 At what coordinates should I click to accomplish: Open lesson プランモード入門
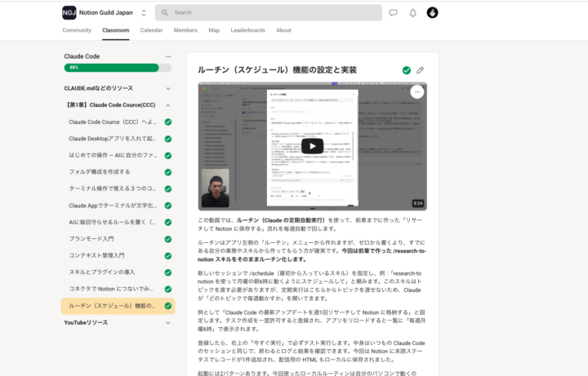pos(91,239)
